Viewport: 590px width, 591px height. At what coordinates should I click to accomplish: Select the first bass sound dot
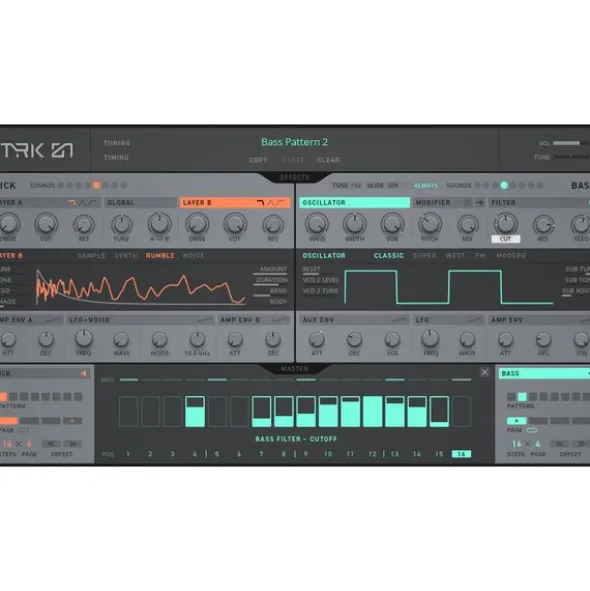[x=477, y=185]
